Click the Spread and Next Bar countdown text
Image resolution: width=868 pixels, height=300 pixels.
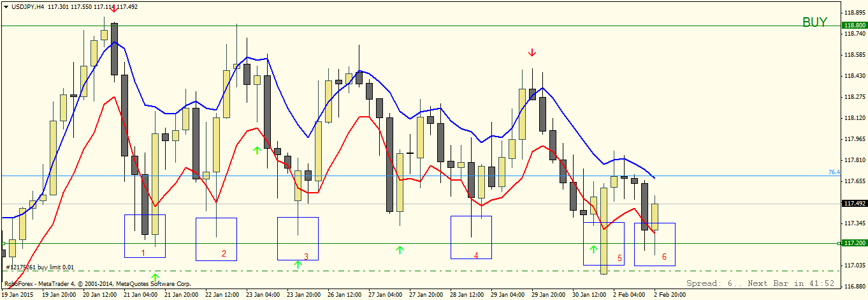[760, 283]
